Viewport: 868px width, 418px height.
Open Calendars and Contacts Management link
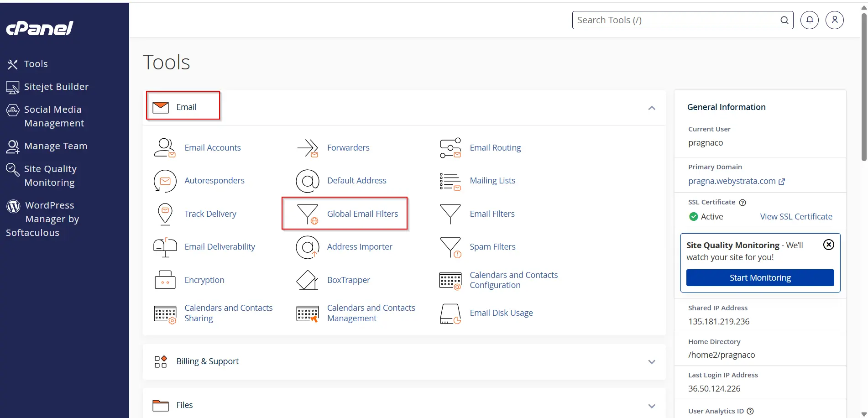pyautogui.click(x=371, y=313)
